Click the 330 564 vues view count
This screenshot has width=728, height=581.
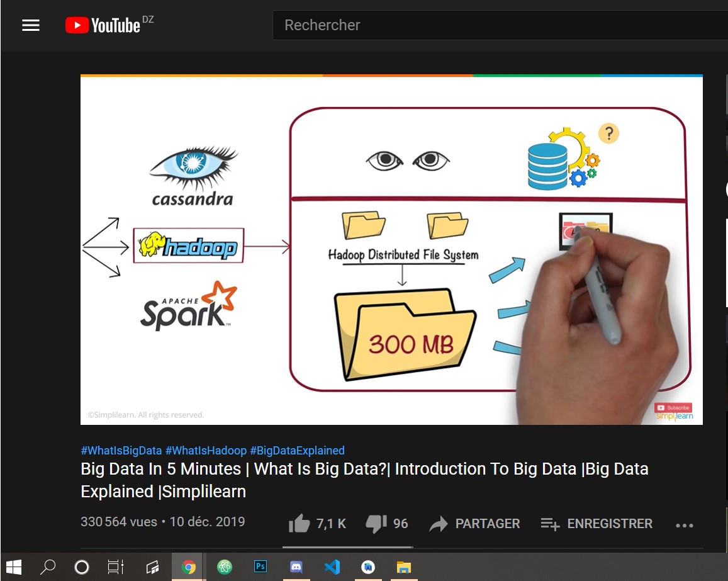[x=119, y=522]
